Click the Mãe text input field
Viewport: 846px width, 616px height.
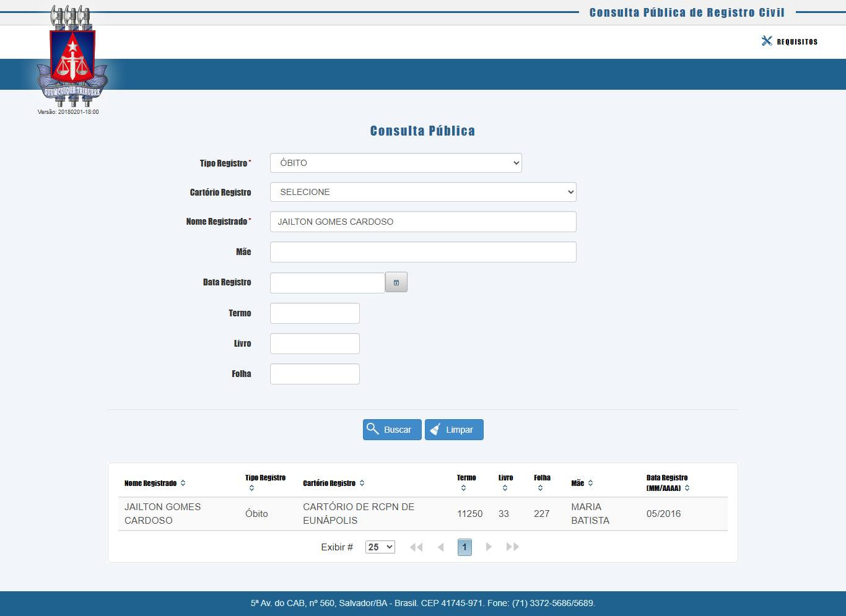point(423,252)
